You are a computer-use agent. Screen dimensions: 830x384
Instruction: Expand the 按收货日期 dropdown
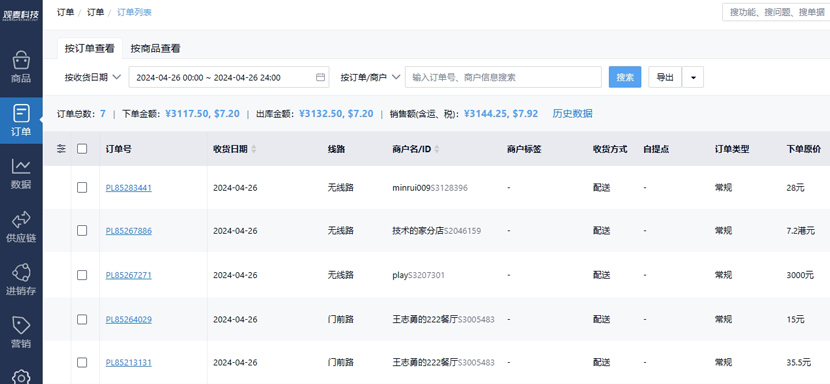(x=93, y=77)
